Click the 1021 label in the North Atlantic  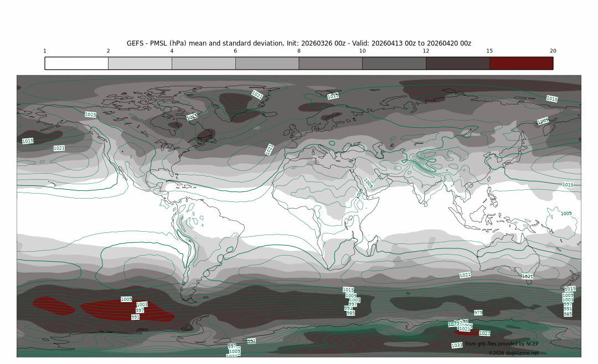270,149
